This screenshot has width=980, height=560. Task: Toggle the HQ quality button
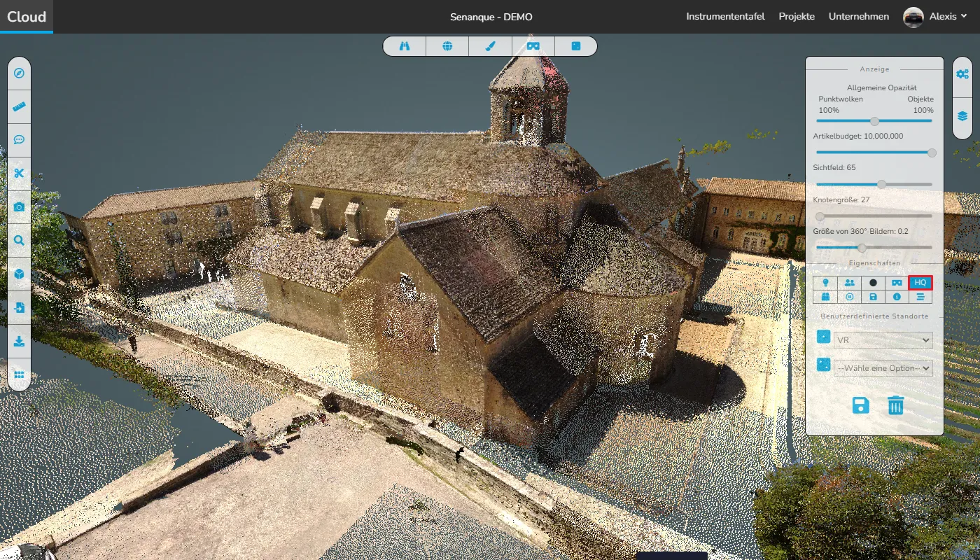point(920,282)
